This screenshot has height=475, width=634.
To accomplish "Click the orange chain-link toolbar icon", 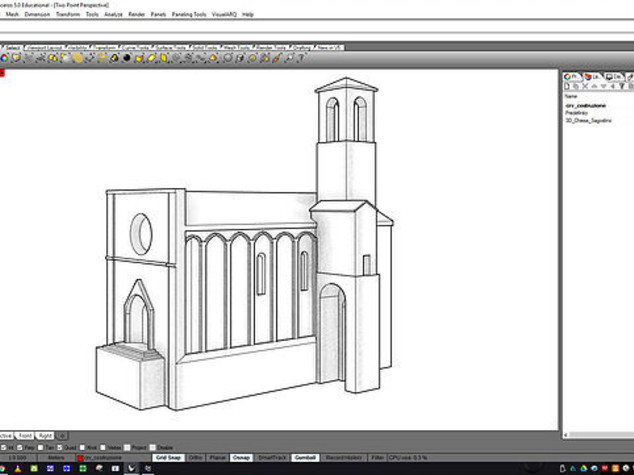I will pos(78,58).
